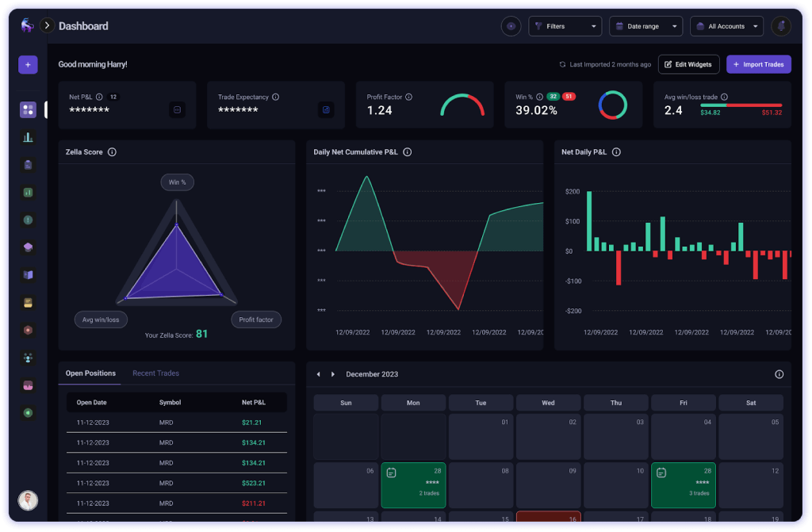Open the user profile avatar at the sidebar bottom

coord(28,500)
